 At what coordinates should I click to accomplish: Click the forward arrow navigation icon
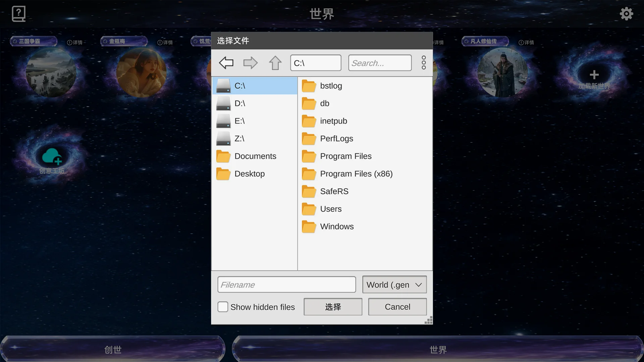250,63
